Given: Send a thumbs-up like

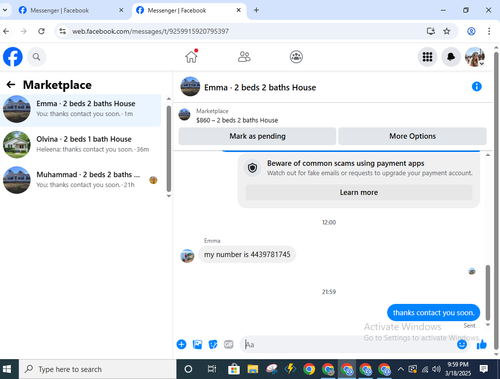Looking at the screenshot, I should [482, 344].
